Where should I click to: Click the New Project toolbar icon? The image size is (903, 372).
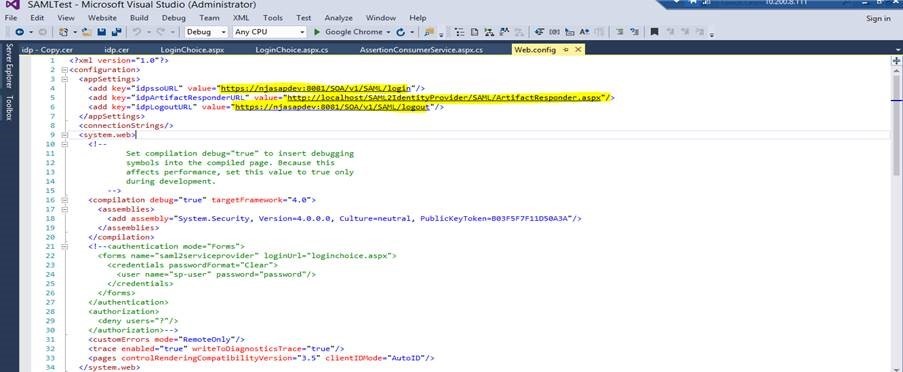pos(64,32)
